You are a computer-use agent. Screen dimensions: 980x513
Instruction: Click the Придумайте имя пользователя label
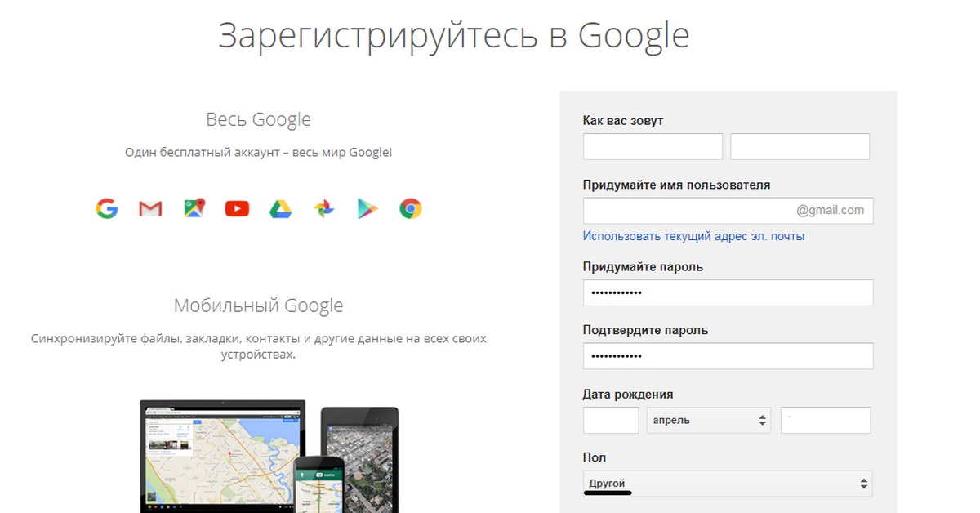coord(676,185)
